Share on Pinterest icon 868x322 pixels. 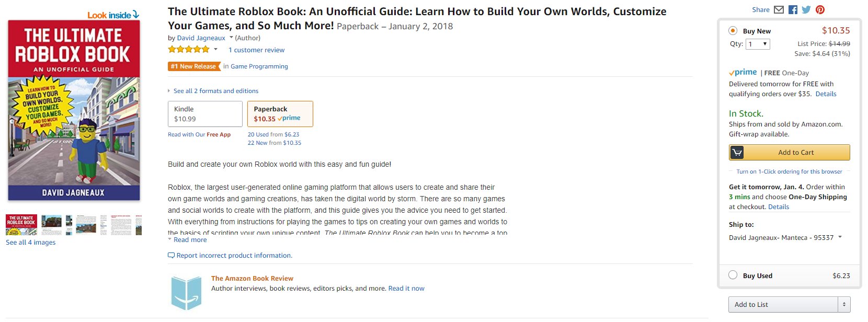(x=820, y=10)
